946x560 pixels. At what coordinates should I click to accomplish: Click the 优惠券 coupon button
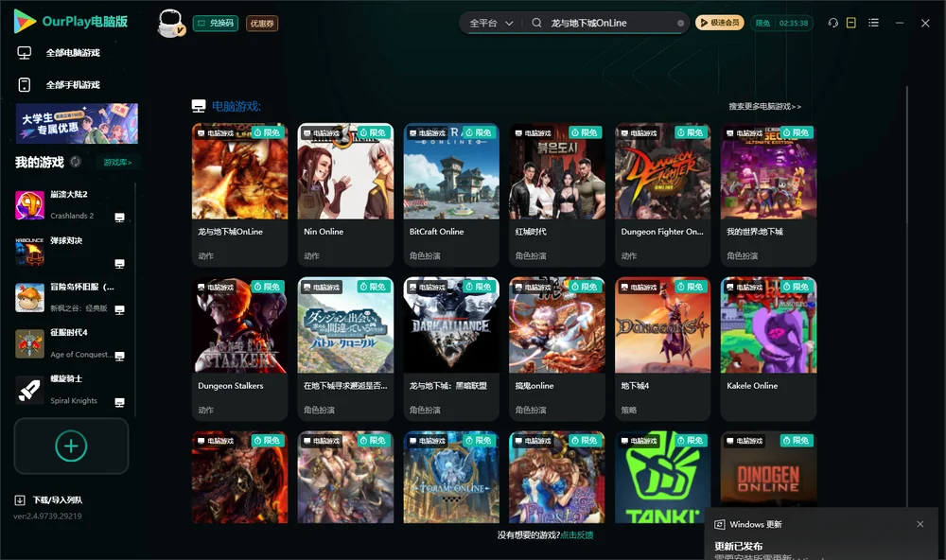pos(262,23)
